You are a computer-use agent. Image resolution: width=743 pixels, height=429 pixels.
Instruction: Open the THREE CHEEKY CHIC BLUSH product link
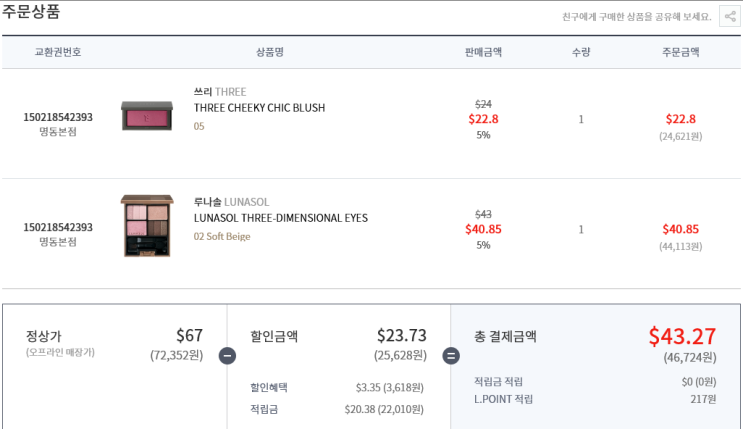[x=259, y=108]
